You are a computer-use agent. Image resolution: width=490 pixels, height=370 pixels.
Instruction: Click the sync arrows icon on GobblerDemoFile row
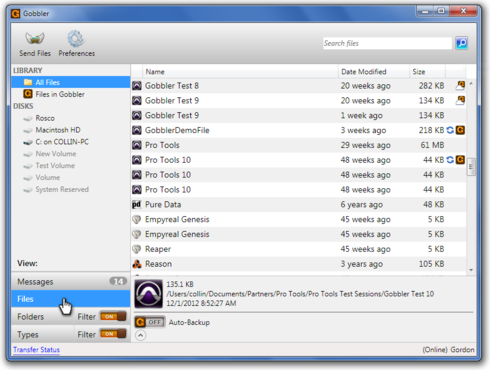[450, 130]
